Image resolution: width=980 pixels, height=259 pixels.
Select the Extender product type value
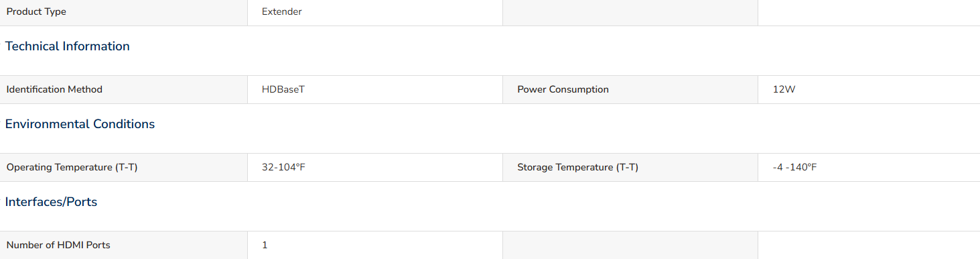pos(281,12)
